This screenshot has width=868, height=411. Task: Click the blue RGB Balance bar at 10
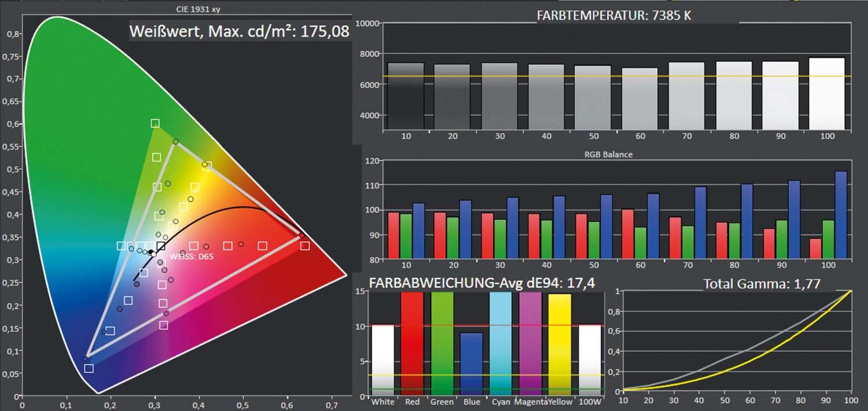pyautogui.click(x=418, y=230)
